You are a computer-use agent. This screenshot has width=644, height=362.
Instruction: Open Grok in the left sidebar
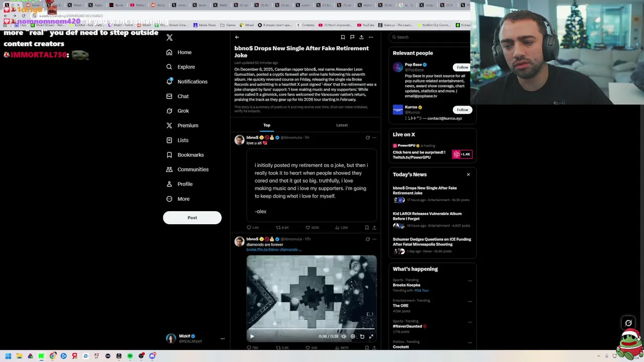coord(178,111)
